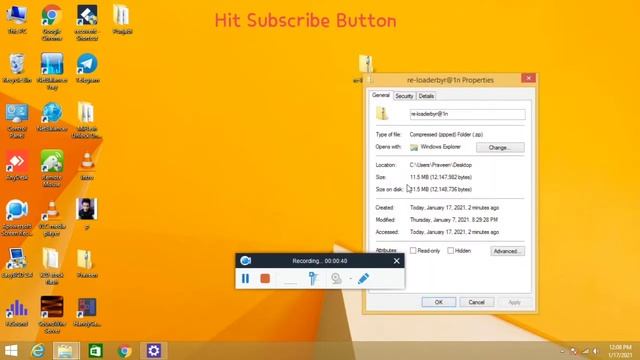Select the Telegram desktop shortcut
Screen dimensions: 640x360
click(87, 68)
